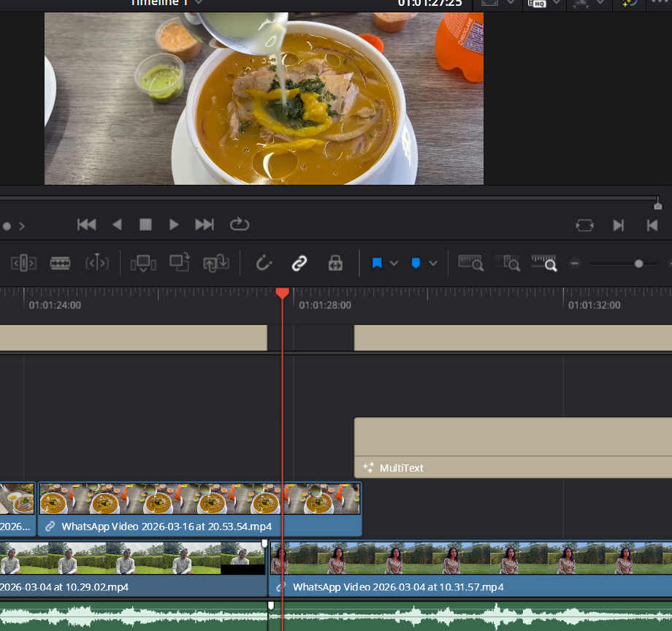The image size is (672, 631).
Task: Jump to the first frame button
Action: click(x=87, y=224)
